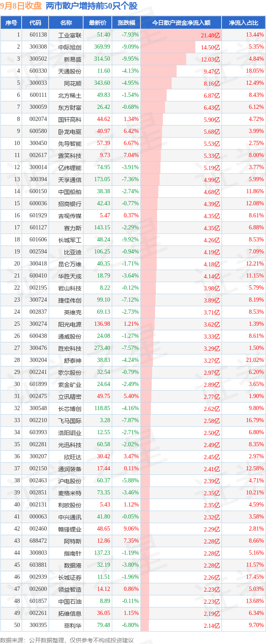Select stock name 利欧股份
266x644 pixels.
pyautogui.click(x=70, y=505)
